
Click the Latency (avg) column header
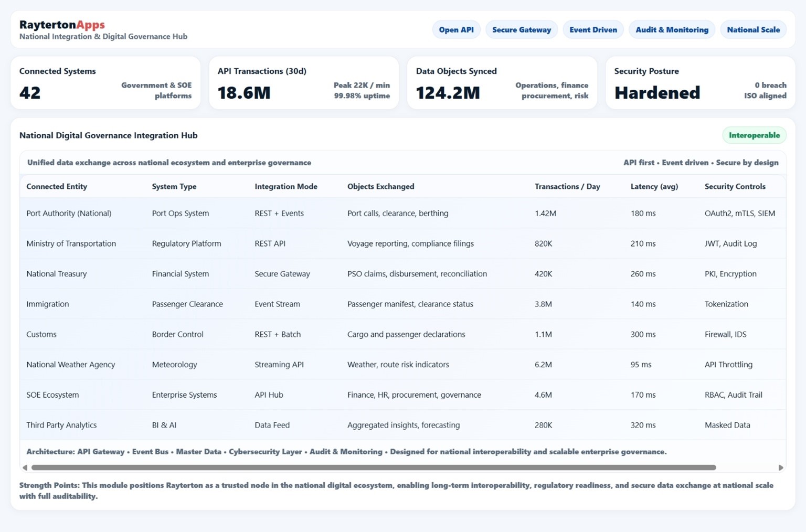coord(654,186)
